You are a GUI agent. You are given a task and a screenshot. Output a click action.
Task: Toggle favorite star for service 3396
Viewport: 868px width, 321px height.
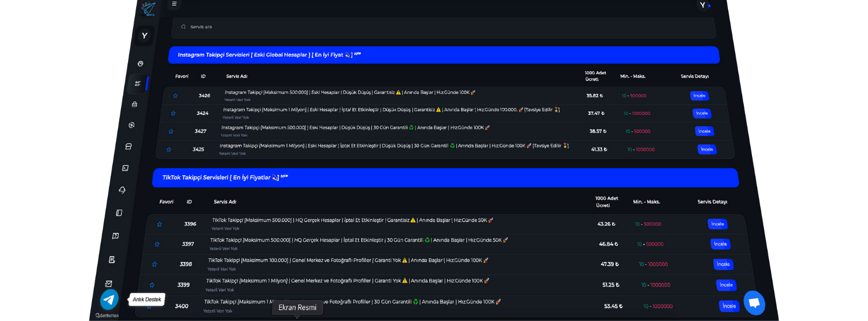click(x=159, y=224)
